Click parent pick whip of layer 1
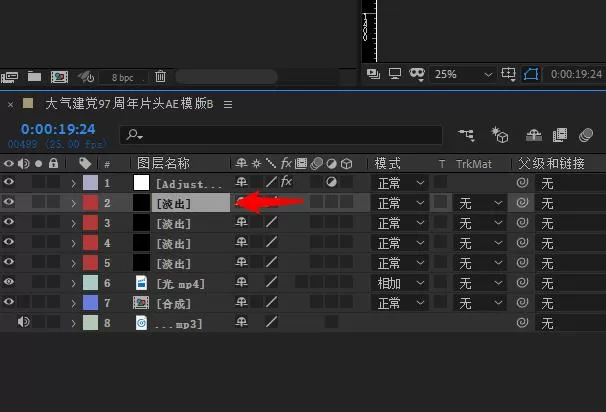Image resolution: width=606 pixels, height=412 pixels. click(x=522, y=182)
